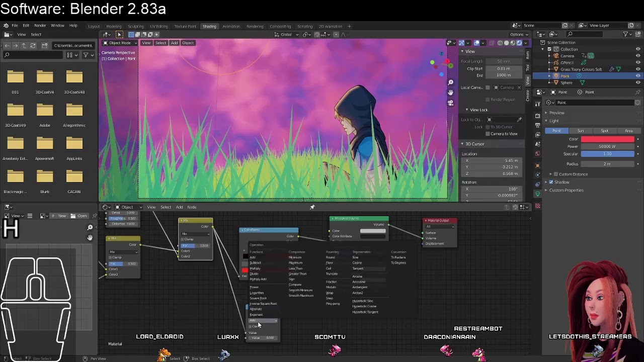
Task: Click the pin icon in node editor header
Action: coord(312,207)
